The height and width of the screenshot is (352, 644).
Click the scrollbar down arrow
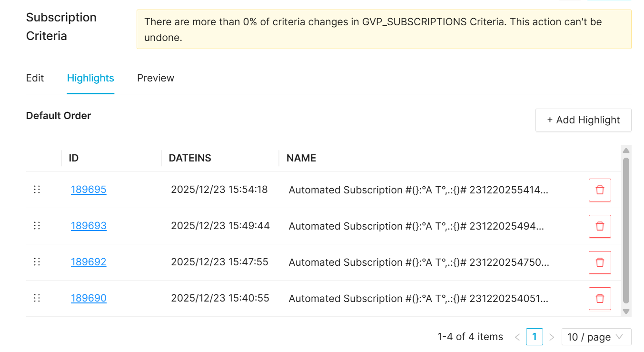click(626, 311)
